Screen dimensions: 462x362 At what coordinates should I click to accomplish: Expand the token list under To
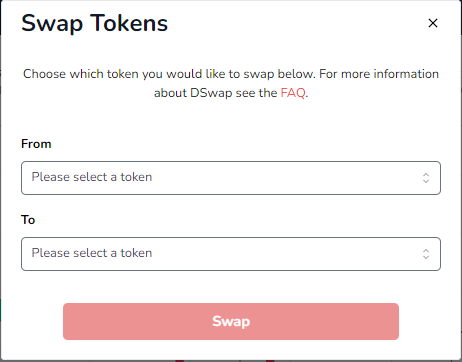coord(231,254)
